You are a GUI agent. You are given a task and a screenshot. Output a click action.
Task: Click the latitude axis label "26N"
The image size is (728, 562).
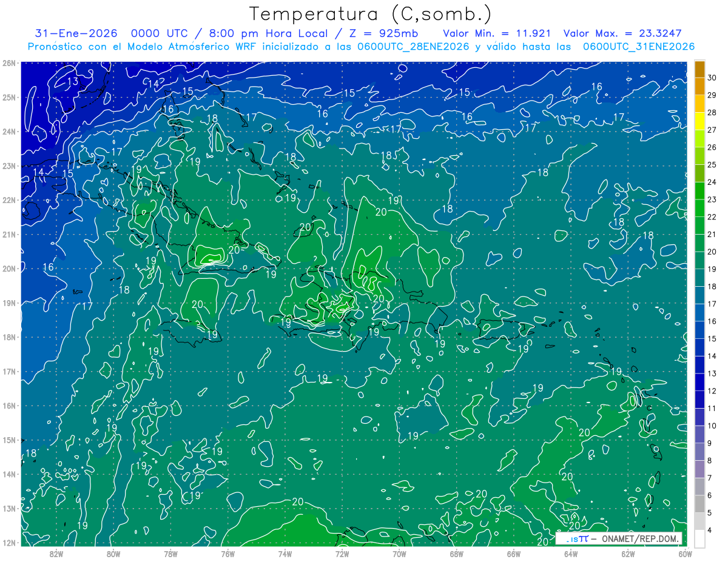(x=8, y=63)
